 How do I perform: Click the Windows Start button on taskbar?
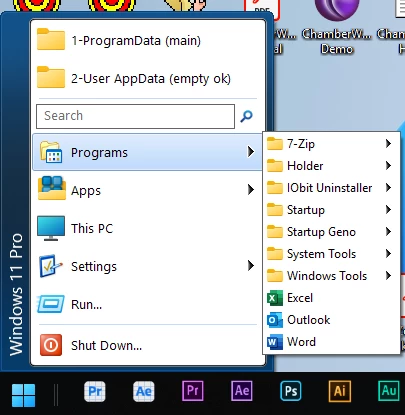pos(23,395)
